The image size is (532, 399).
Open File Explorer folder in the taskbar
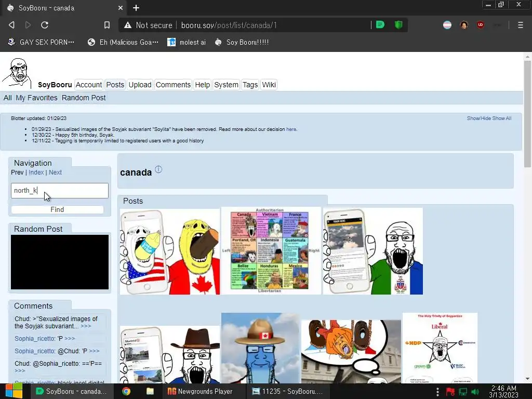pyautogui.click(x=150, y=391)
